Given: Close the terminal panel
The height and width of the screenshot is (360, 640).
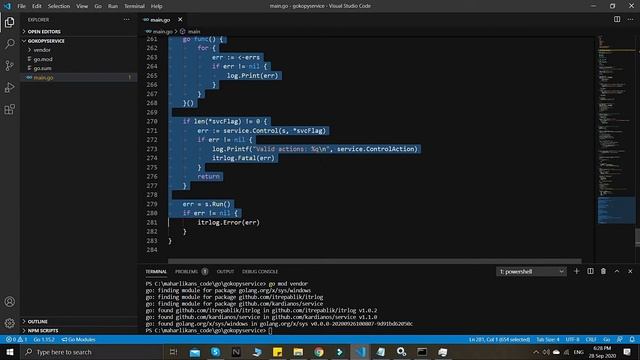Looking at the screenshot, I should 630,271.
